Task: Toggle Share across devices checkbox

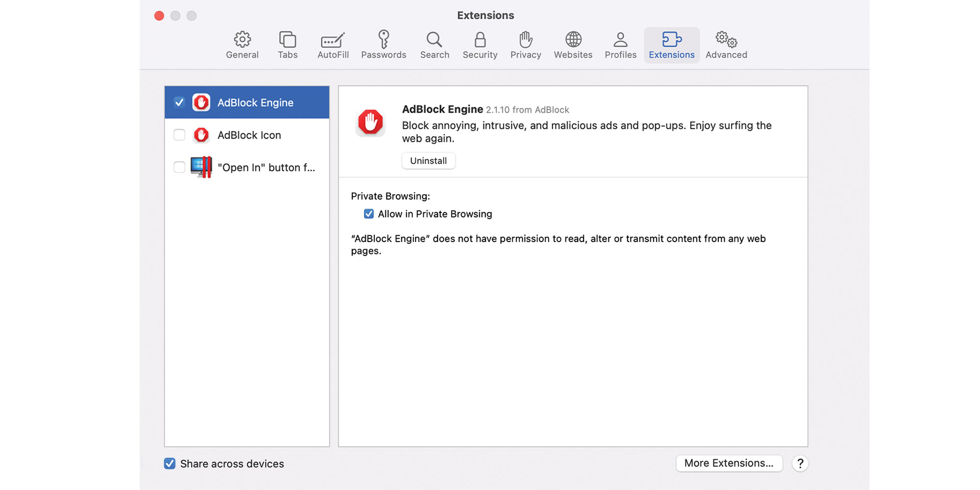Action: pyautogui.click(x=170, y=464)
